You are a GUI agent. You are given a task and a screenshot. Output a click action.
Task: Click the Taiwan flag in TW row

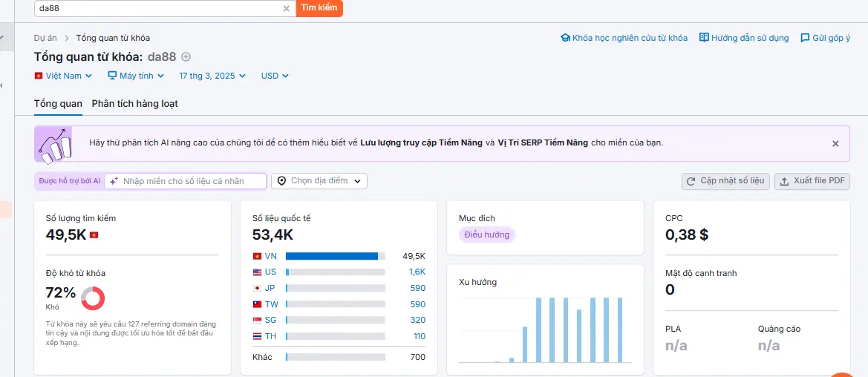[x=257, y=304]
